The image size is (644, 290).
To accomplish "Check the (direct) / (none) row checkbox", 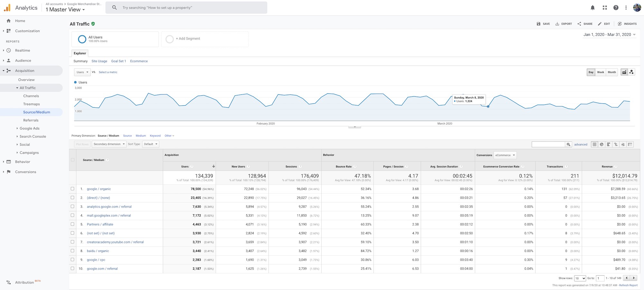I will coord(72,198).
